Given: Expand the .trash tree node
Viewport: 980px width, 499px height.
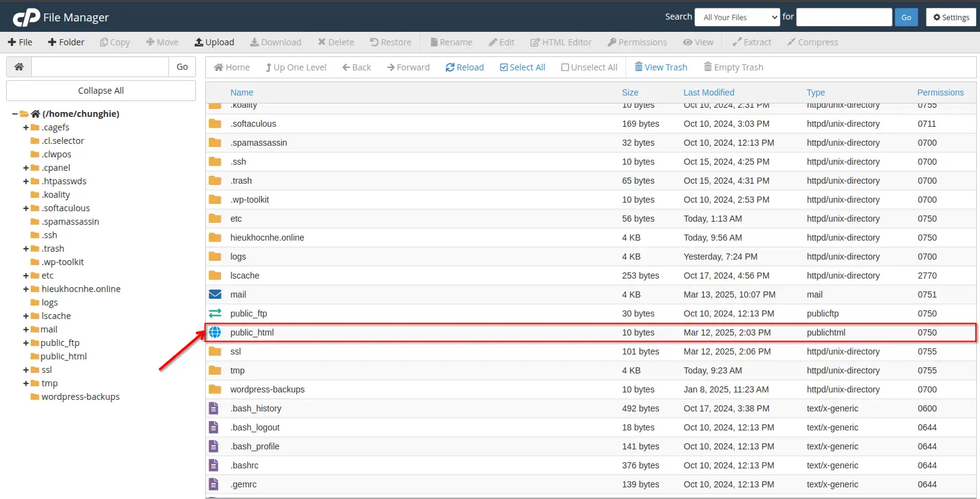Looking at the screenshot, I should (x=26, y=249).
